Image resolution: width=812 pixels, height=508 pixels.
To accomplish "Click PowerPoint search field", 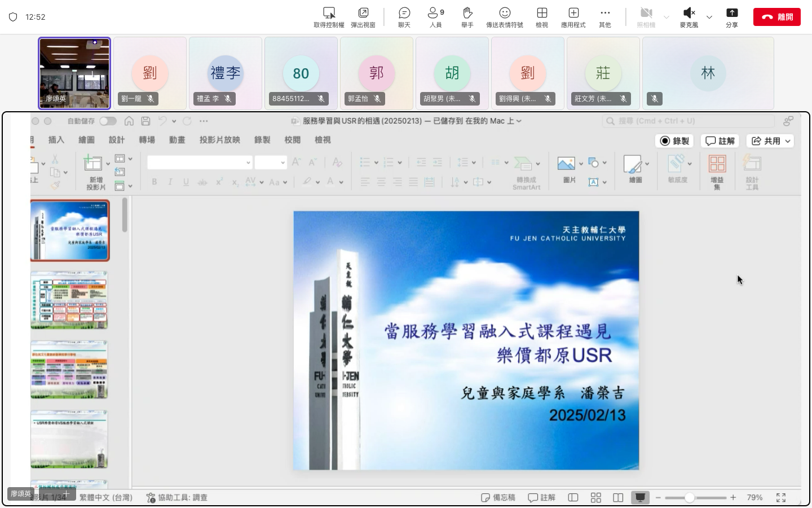I will point(688,121).
